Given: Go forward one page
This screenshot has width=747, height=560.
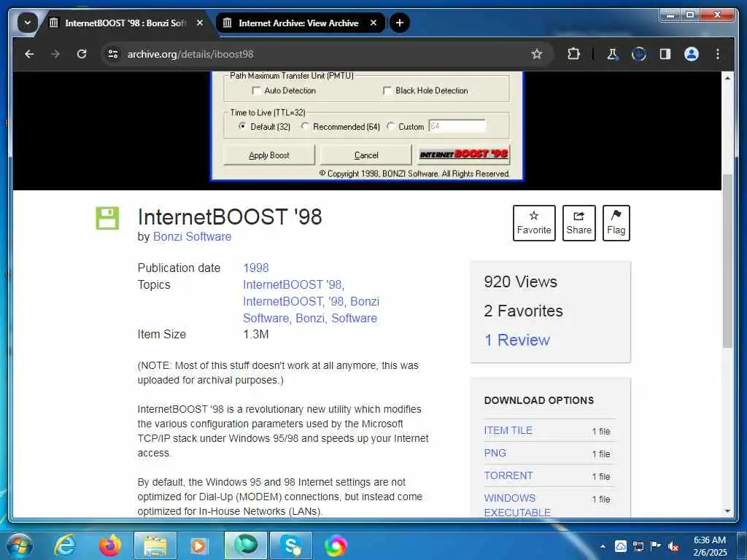Looking at the screenshot, I should click(55, 54).
